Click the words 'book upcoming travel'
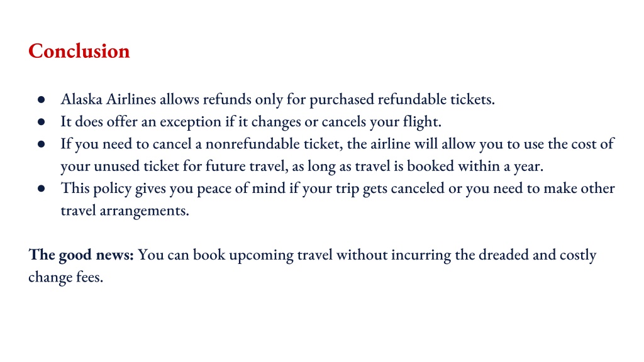The width and height of the screenshot is (644, 362). [x=263, y=255]
